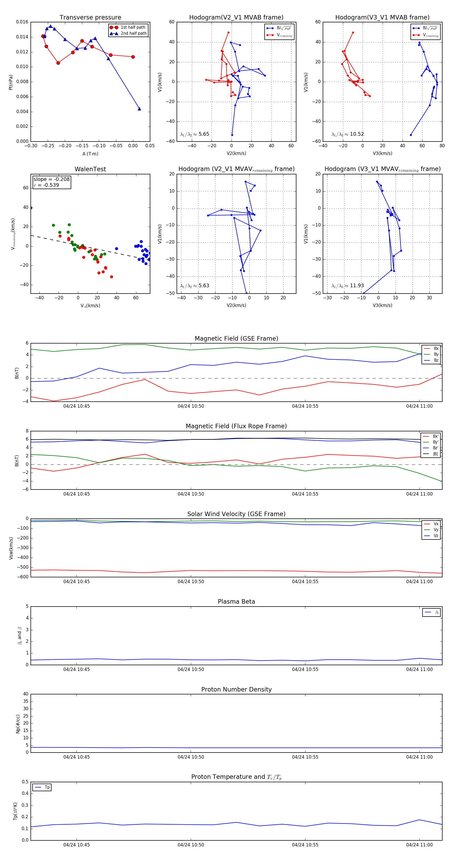Select the Bz' legend entry in Flux Rope panel
The height and width of the screenshot is (868, 473).
tap(431, 448)
